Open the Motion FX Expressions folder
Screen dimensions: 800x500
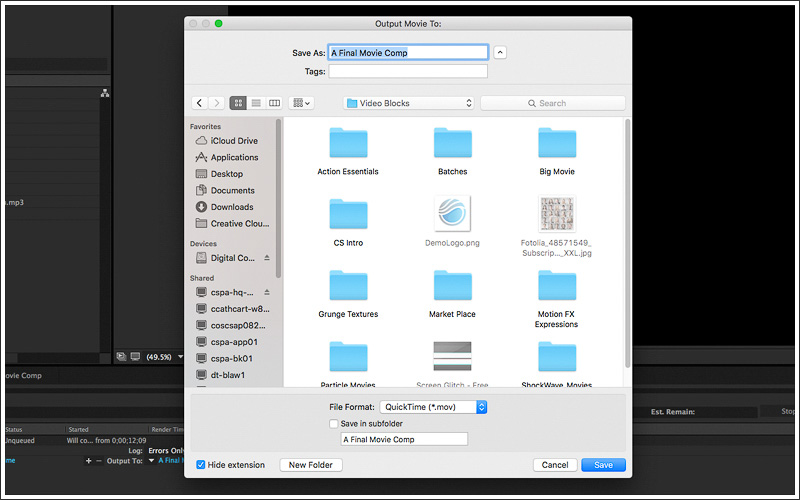[x=557, y=286]
